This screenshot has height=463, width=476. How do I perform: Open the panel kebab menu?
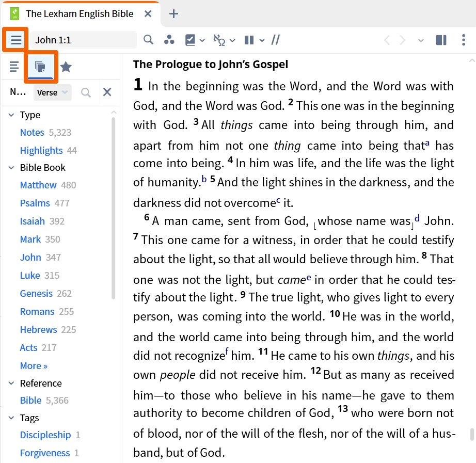tap(464, 40)
